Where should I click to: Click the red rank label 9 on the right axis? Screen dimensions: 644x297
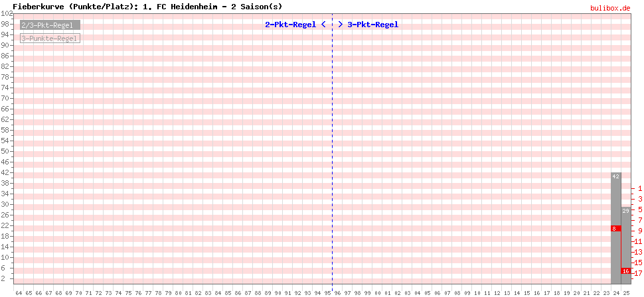pos(641,231)
